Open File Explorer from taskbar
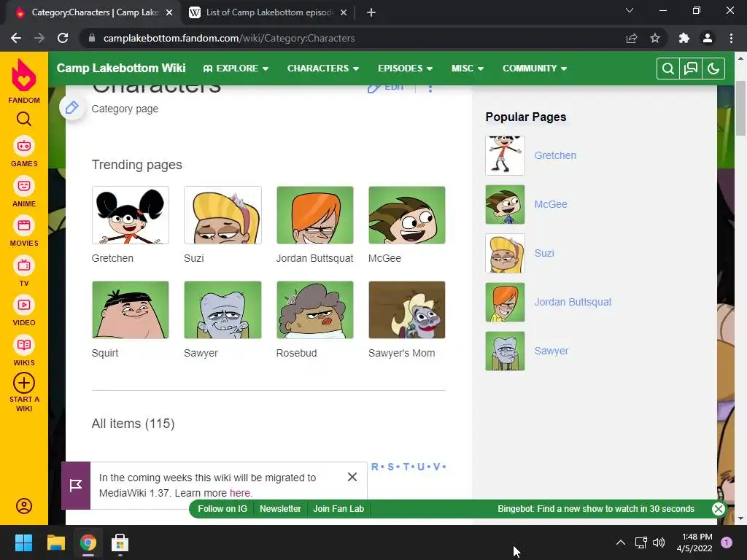 coord(55,542)
